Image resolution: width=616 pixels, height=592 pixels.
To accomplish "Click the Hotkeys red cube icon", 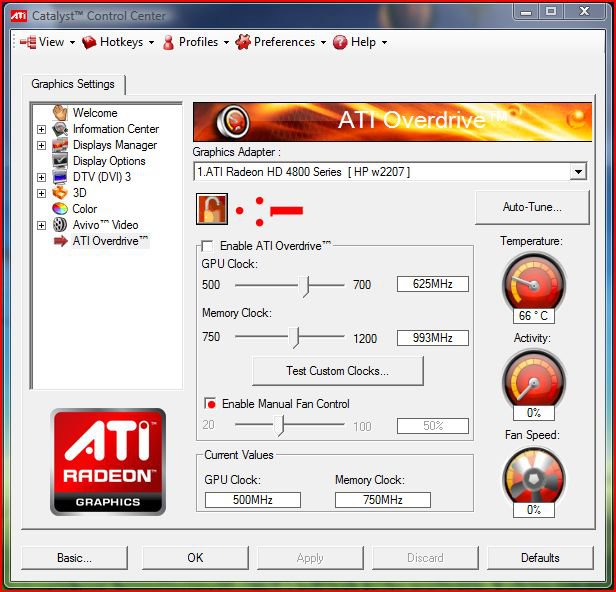I will click(89, 42).
